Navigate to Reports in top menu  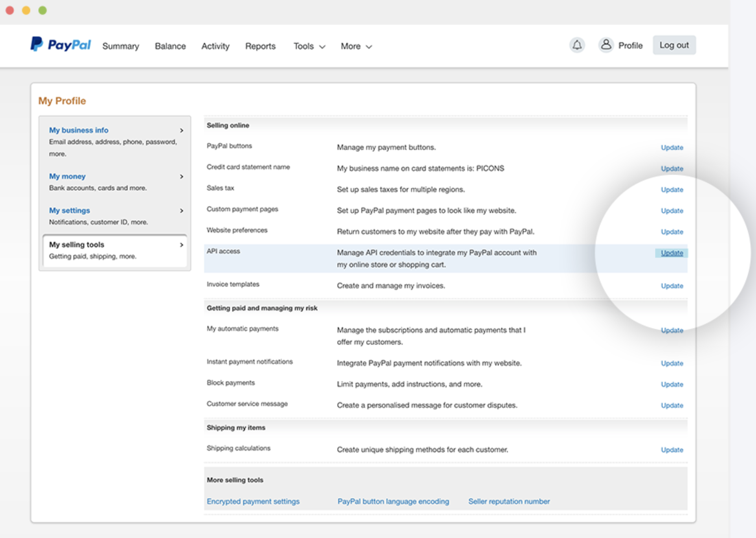click(260, 46)
